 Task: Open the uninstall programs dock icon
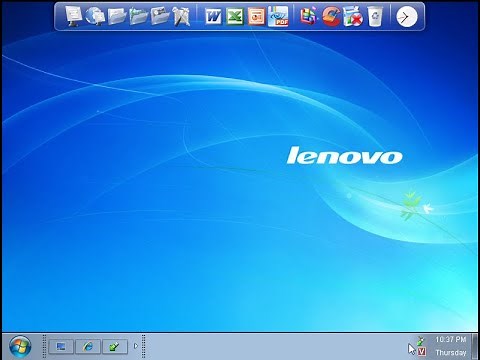click(x=353, y=16)
